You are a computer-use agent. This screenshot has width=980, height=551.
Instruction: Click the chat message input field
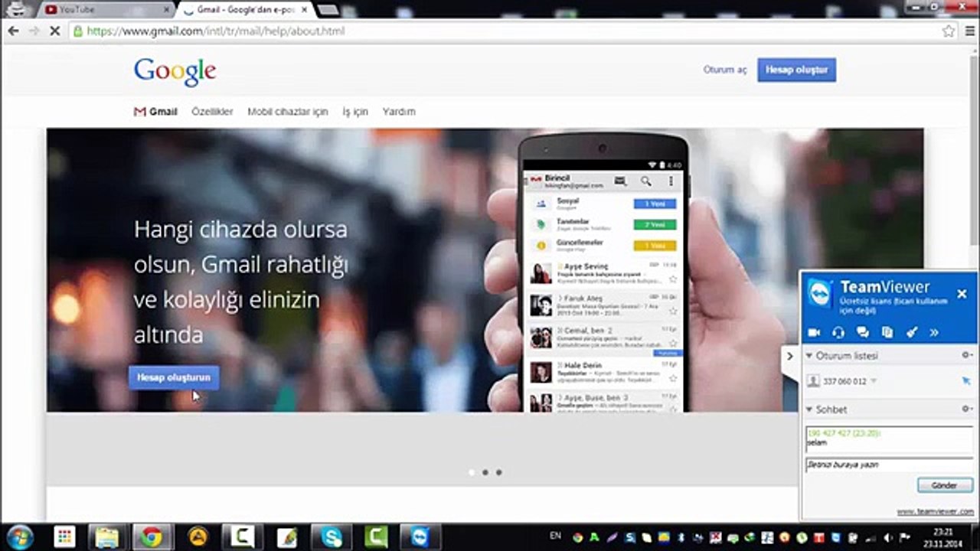(x=888, y=465)
